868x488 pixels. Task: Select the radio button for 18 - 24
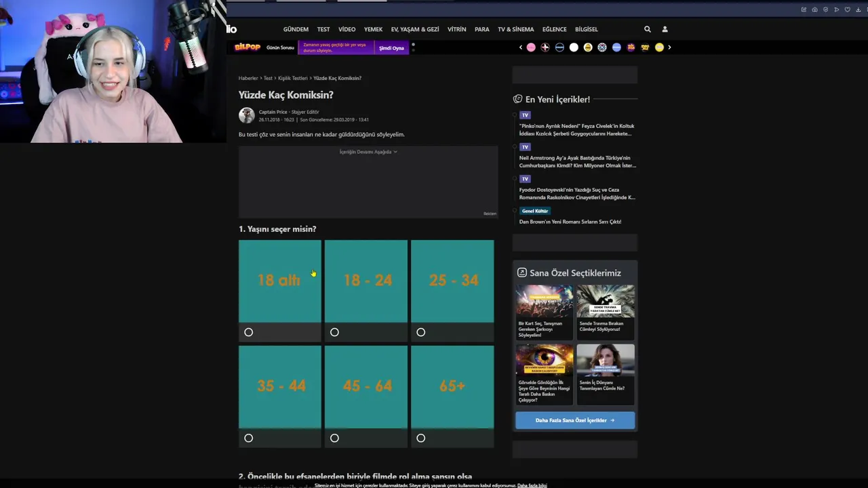coord(334,332)
